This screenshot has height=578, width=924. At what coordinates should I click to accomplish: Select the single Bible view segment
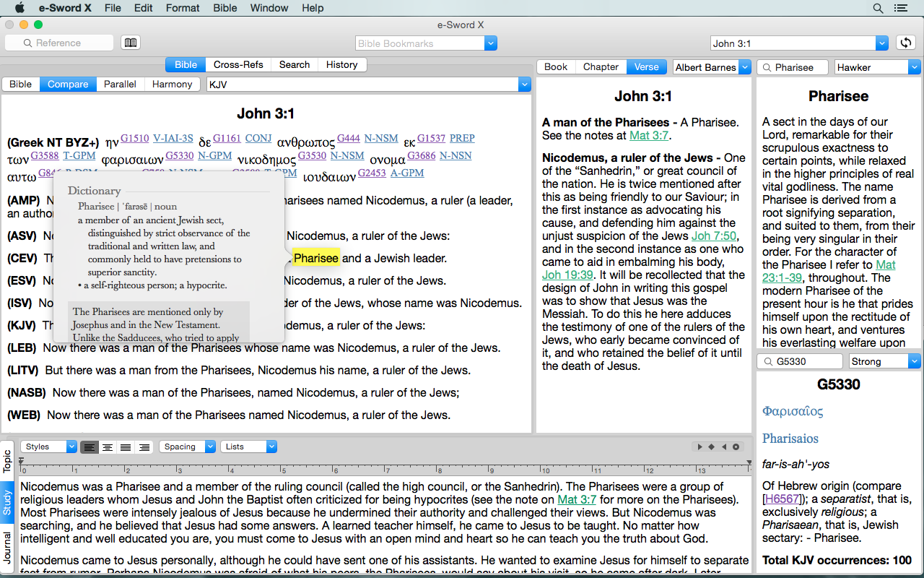(x=20, y=84)
